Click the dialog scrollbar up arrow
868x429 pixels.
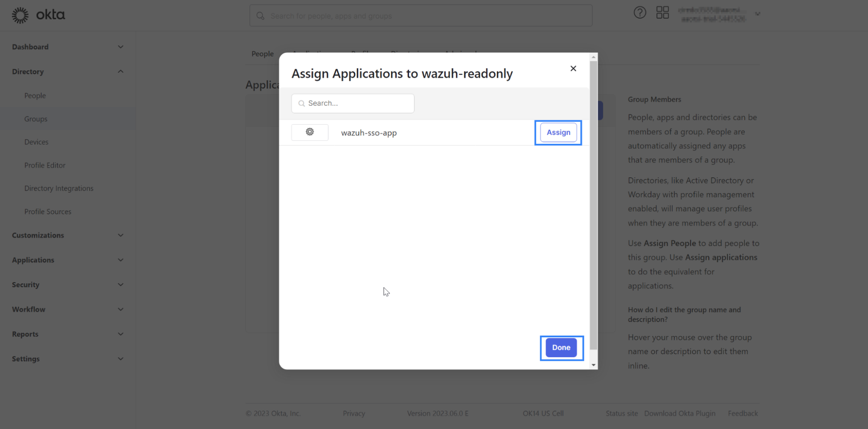(594, 57)
